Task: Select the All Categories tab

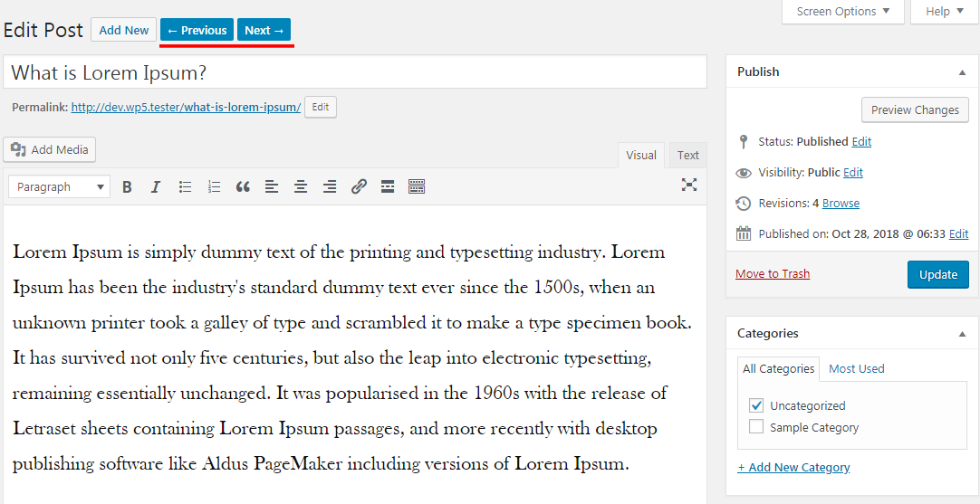Action: click(778, 369)
